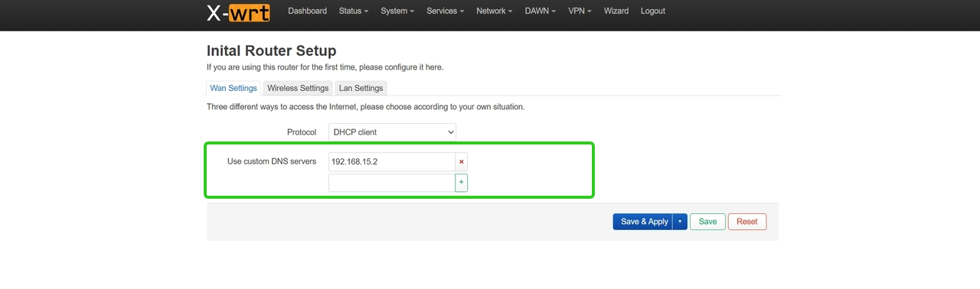
Task: Open the Wizard page
Action: pos(616,11)
